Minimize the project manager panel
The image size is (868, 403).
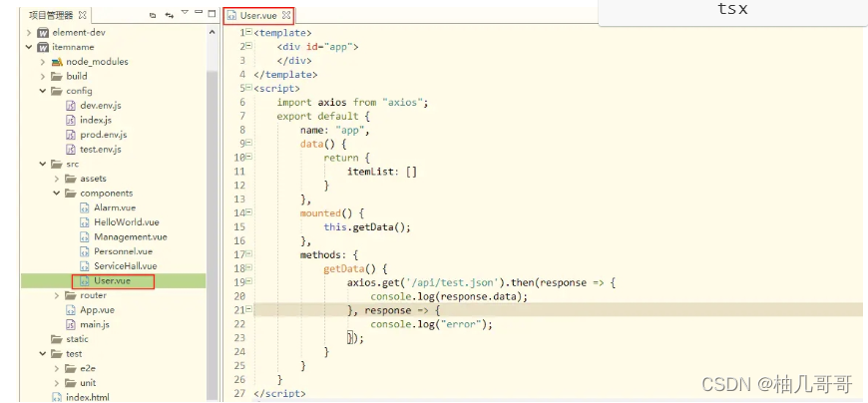(199, 12)
